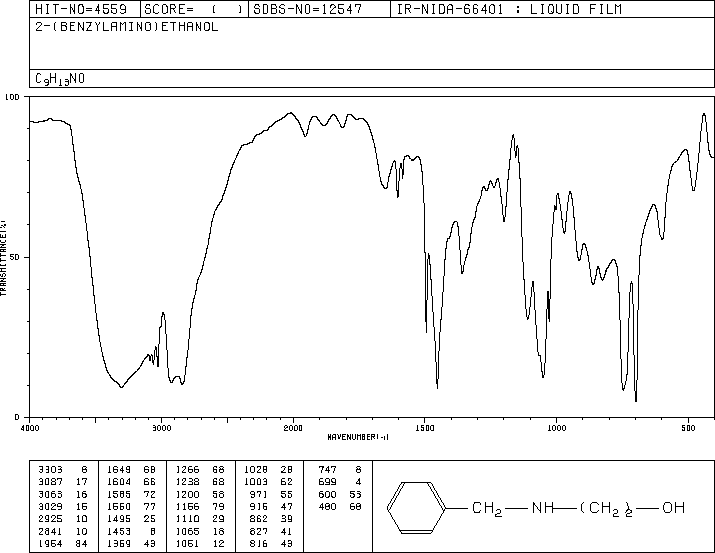Select peak entry 2925 in peak table
715x553 pixels.
click(63, 519)
